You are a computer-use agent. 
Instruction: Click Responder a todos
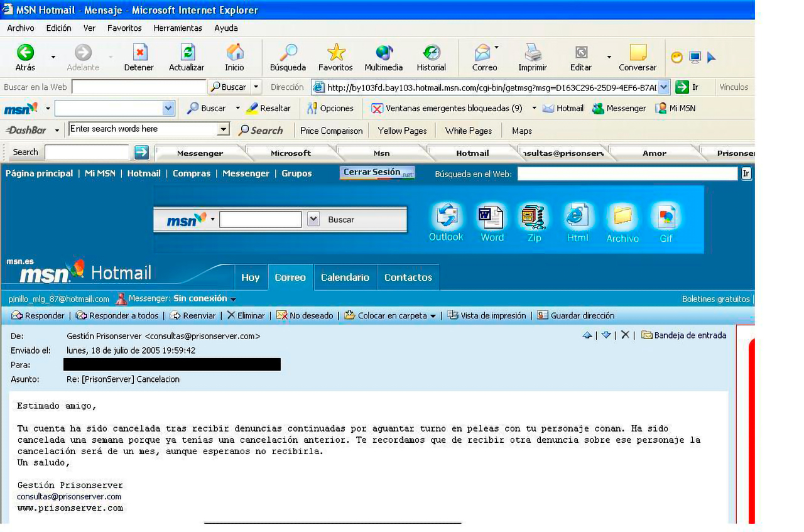pos(117,316)
